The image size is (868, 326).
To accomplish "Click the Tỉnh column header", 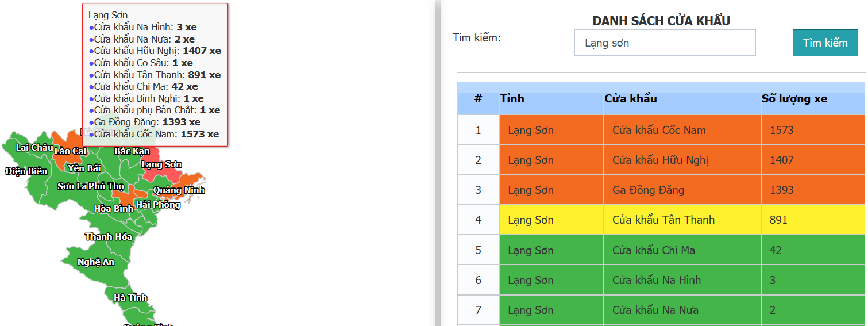I will coord(512,99).
